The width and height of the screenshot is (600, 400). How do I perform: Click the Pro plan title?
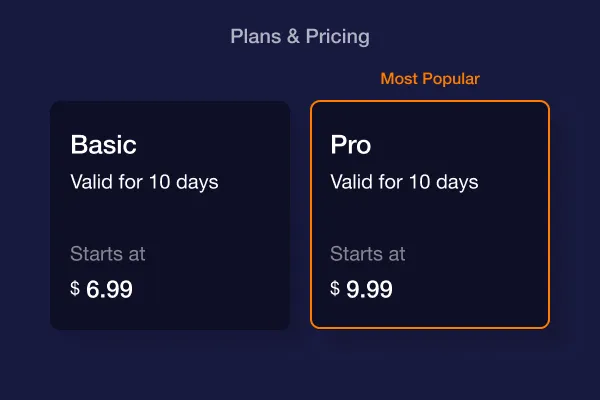tap(351, 145)
